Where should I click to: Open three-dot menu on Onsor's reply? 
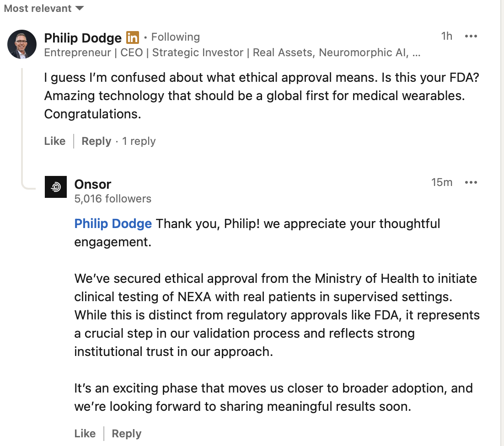coord(471,182)
